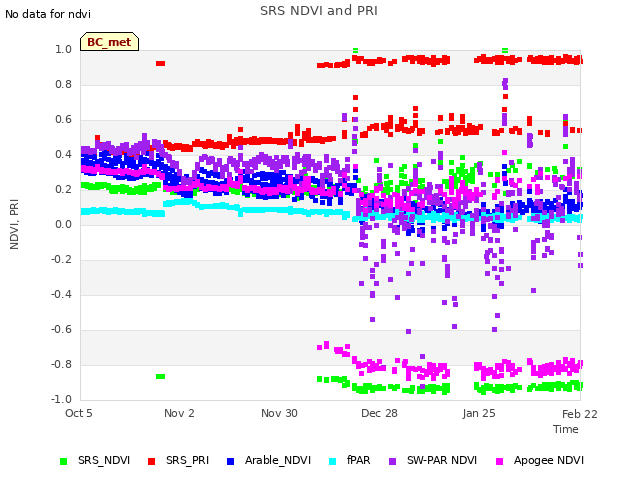Click the 0.2 y-axis tick label
Viewport: 640px width, 480px height.
pyautogui.click(x=63, y=189)
